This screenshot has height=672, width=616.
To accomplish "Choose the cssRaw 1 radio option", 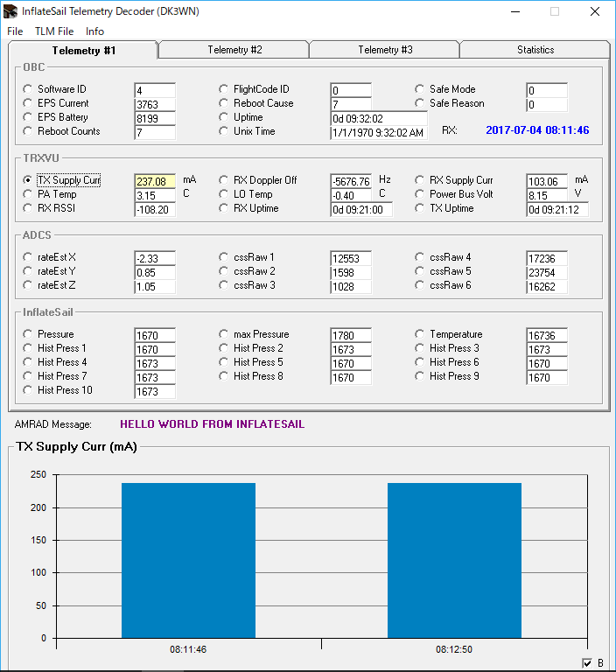I will pos(223,257).
